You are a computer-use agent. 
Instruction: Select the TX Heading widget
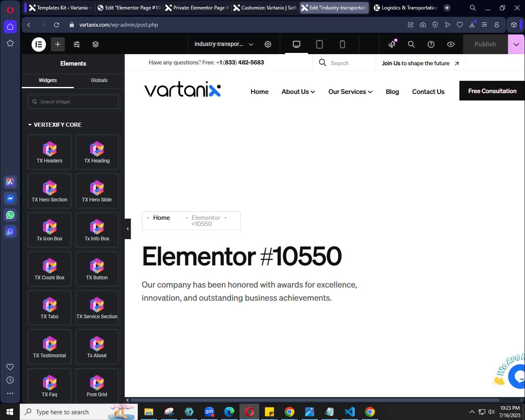(x=97, y=152)
